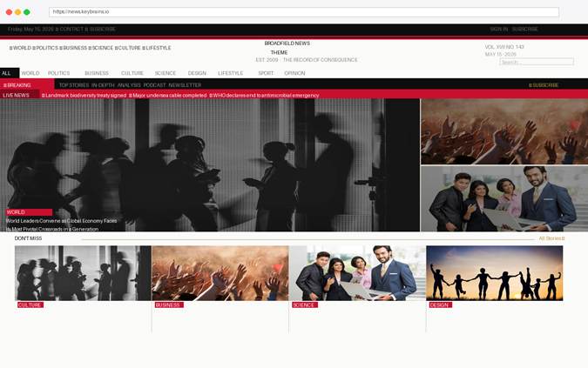Click the gold Subscribe button in the black bar
The image size is (588, 368).
[x=544, y=85]
